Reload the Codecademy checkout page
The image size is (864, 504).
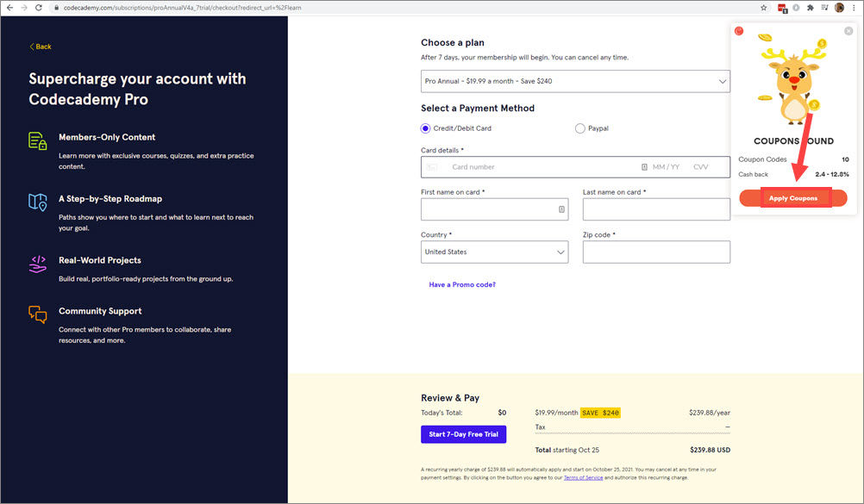tap(39, 8)
